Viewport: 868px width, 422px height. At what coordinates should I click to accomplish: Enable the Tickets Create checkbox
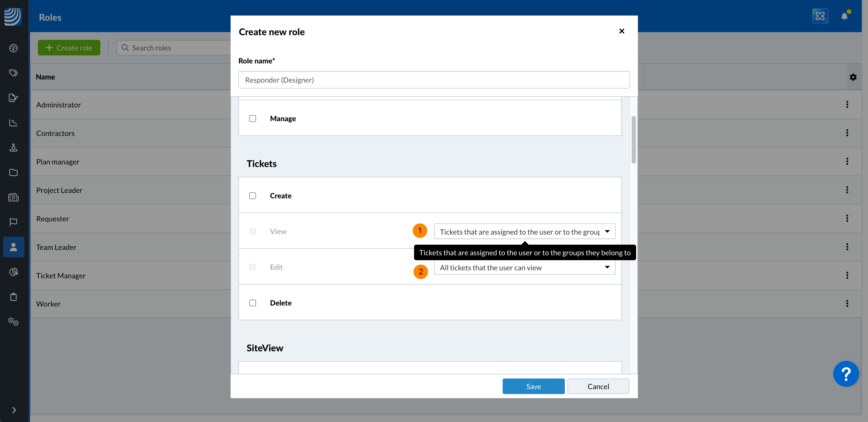(252, 196)
